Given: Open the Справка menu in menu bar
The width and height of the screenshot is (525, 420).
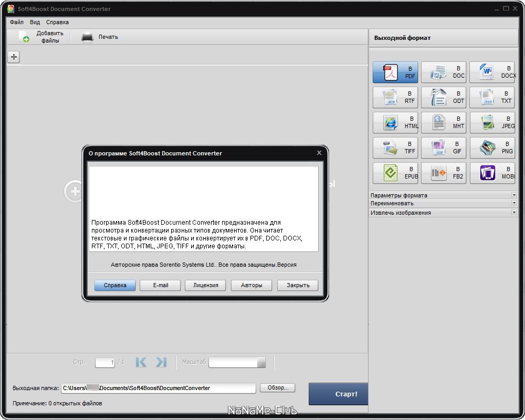Looking at the screenshot, I should [57, 22].
